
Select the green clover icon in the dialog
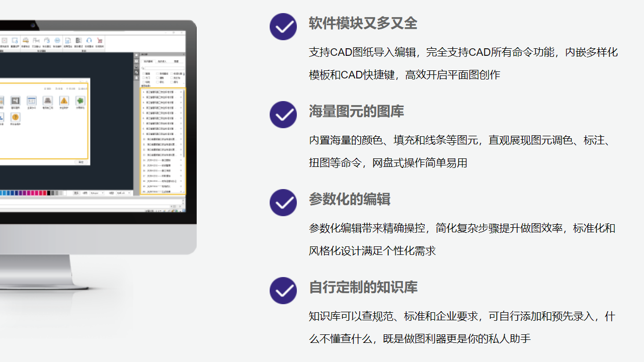[x=80, y=101]
